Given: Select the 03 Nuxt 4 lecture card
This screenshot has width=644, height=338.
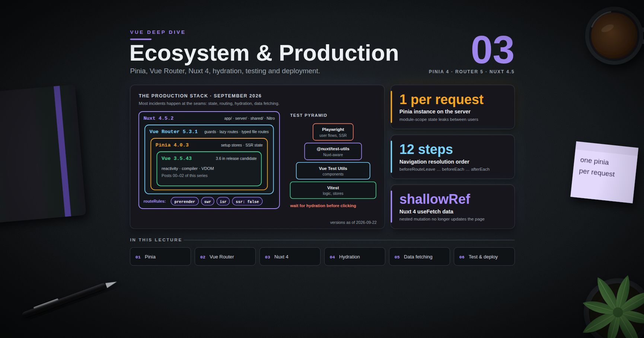Looking at the screenshot, I should (x=290, y=257).
